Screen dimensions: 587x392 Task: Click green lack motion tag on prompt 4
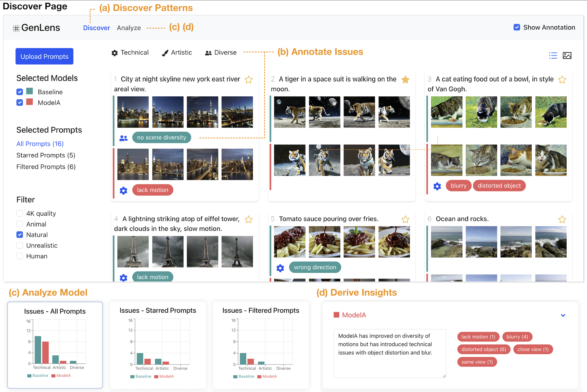[x=153, y=277]
